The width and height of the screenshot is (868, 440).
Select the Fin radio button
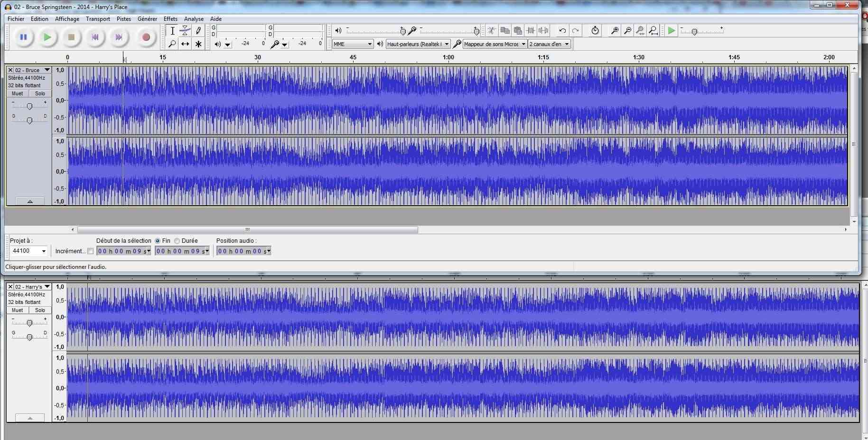(x=158, y=241)
